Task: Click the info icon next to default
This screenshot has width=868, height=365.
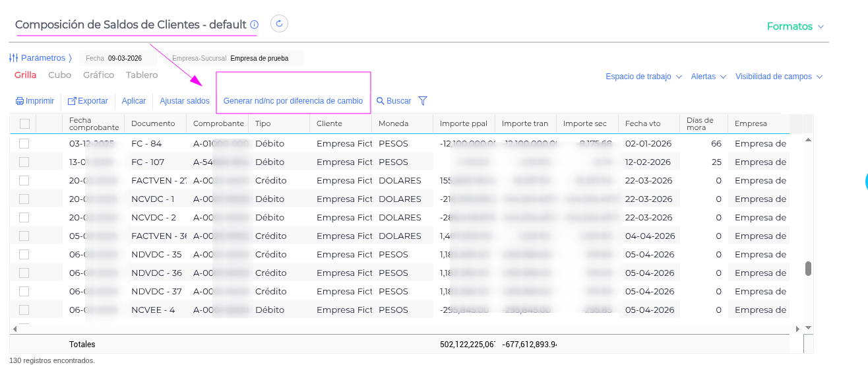Action: (x=255, y=24)
